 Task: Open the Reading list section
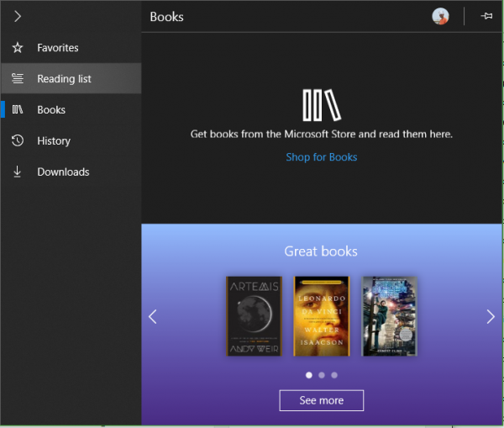tap(71, 78)
